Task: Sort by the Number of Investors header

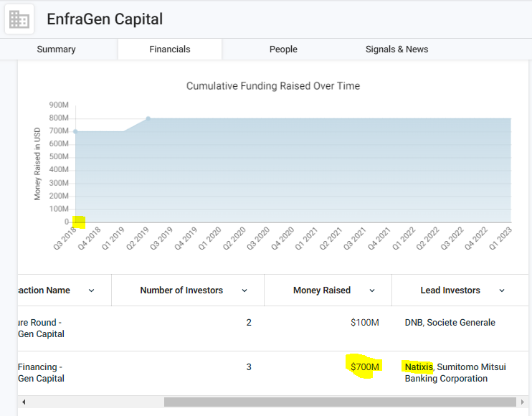Action: pos(181,290)
